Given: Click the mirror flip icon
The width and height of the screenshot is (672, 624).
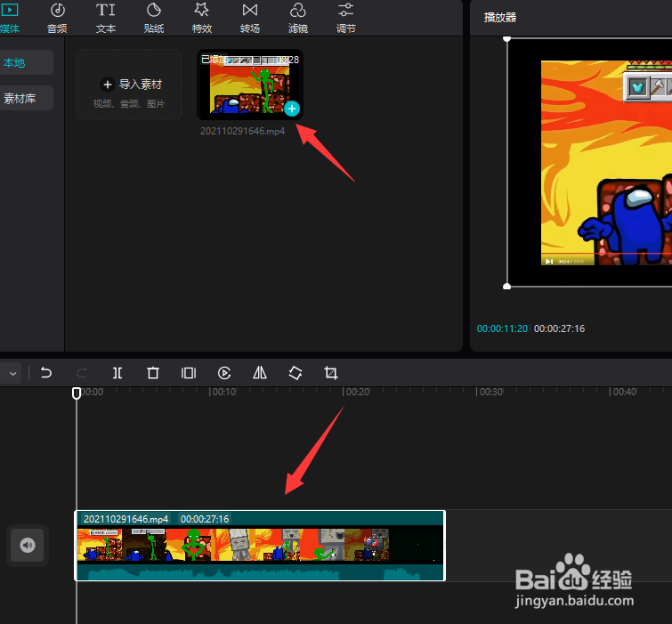Looking at the screenshot, I should click(260, 373).
